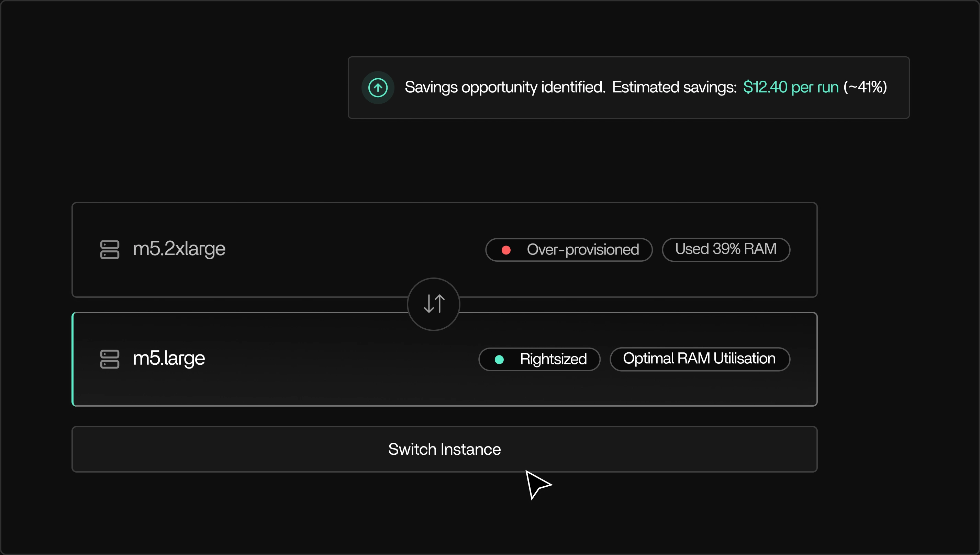Click the green Rightsized status dot
The height and width of the screenshot is (555, 980).
click(500, 359)
